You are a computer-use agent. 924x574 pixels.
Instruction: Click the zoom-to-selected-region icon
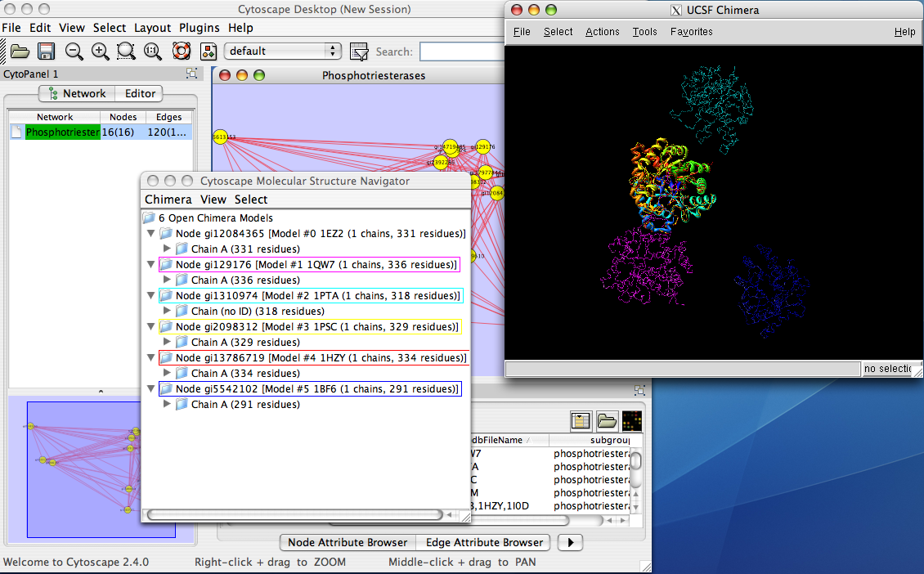click(126, 52)
